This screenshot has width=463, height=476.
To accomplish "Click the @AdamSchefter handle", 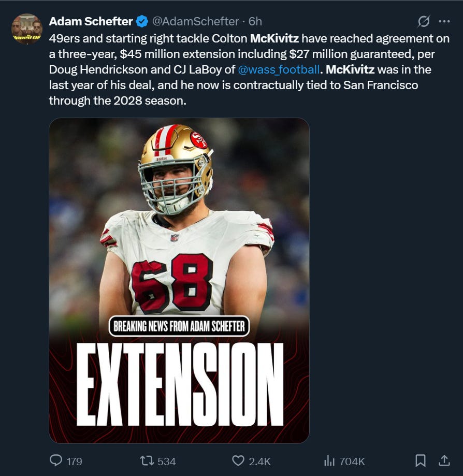I will point(195,21).
